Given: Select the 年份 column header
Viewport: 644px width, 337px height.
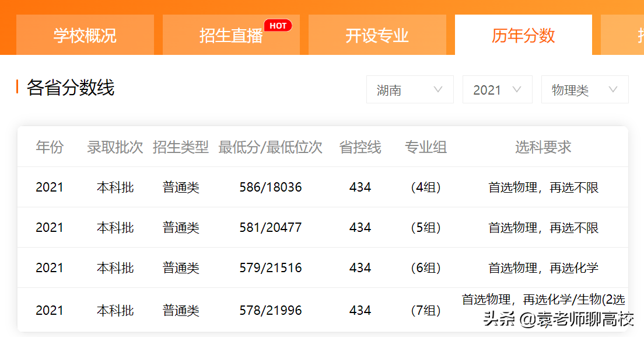Looking at the screenshot, I should (x=50, y=147).
